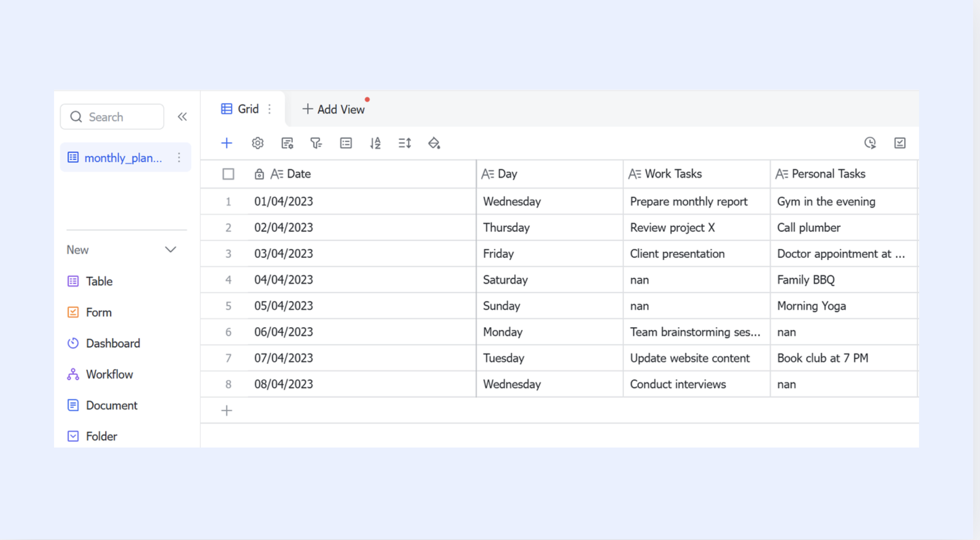Select cell 'Family BBQ'
Screen dimensions: 980x540
(844, 280)
